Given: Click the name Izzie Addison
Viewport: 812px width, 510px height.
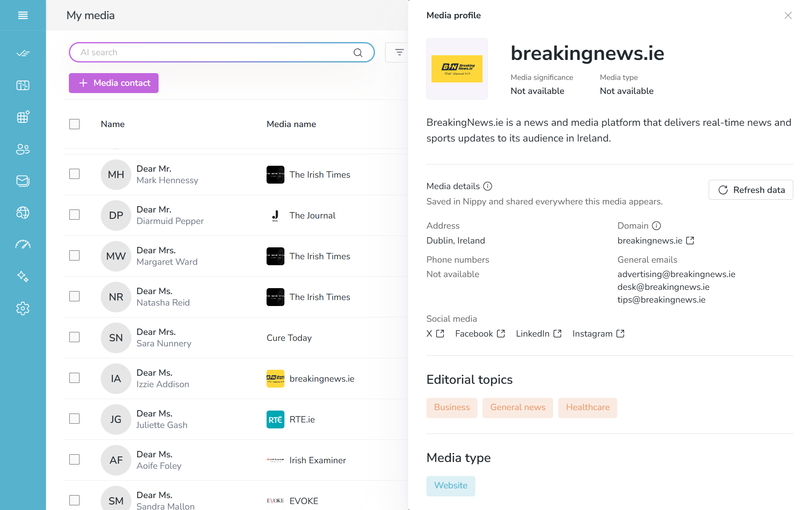Looking at the screenshot, I should coord(163,384).
